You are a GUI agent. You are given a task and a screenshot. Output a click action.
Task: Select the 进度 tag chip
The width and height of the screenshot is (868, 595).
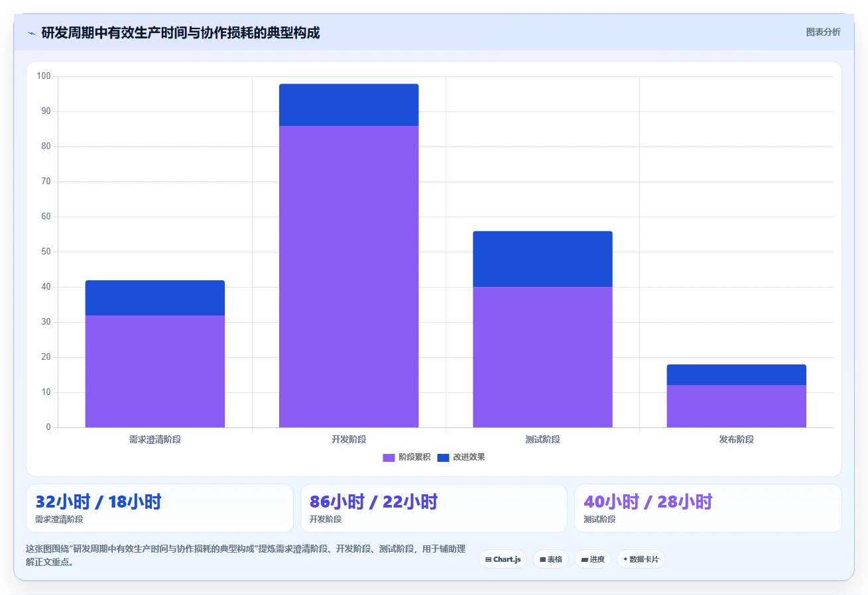pyautogui.click(x=593, y=559)
